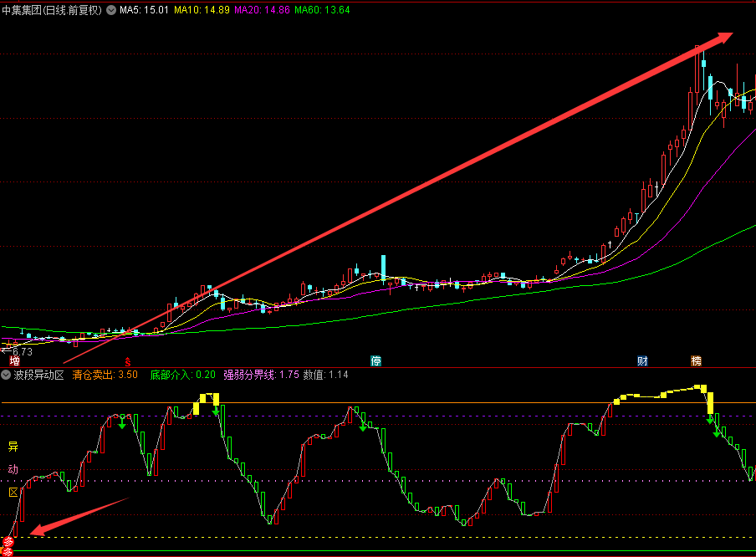Image resolution: width=756 pixels, height=557 pixels.
Task: Select the MA60: 13.64 label
Action: (322, 10)
